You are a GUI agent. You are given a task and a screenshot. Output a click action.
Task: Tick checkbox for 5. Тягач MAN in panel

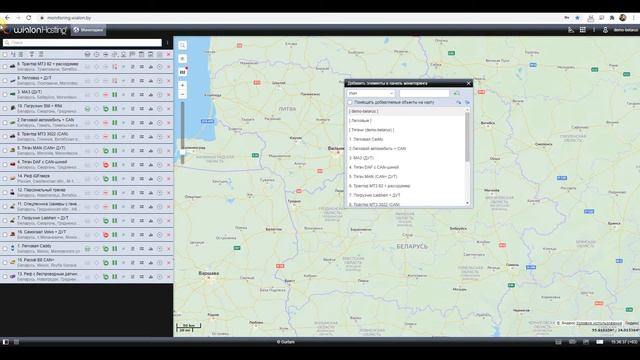click(x=5, y=151)
